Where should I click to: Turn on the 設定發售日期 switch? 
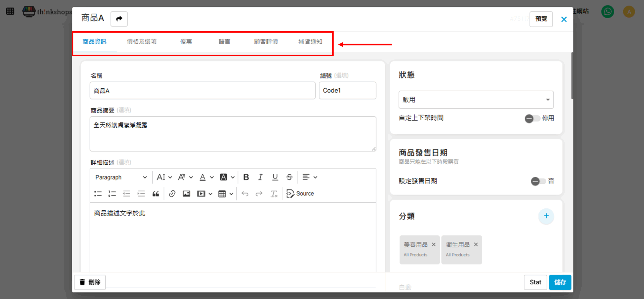click(538, 181)
